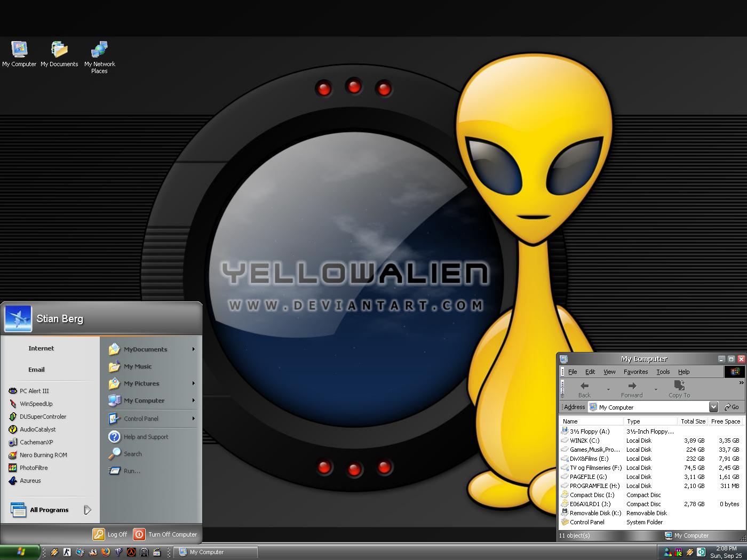This screenshot has height=560, width=747.
Task: Click the clapperboard video icon in quick launch
Action: click(x=157, y=552)
